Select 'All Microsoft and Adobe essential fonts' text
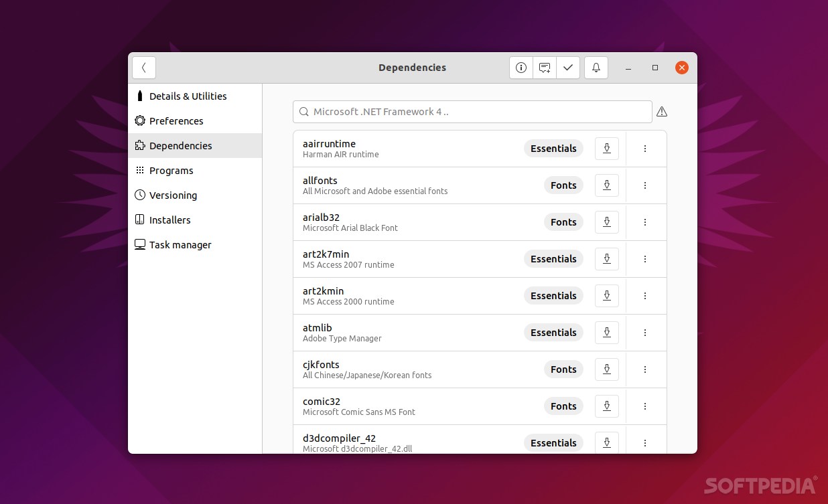828x504 pixels. point(375,191)
